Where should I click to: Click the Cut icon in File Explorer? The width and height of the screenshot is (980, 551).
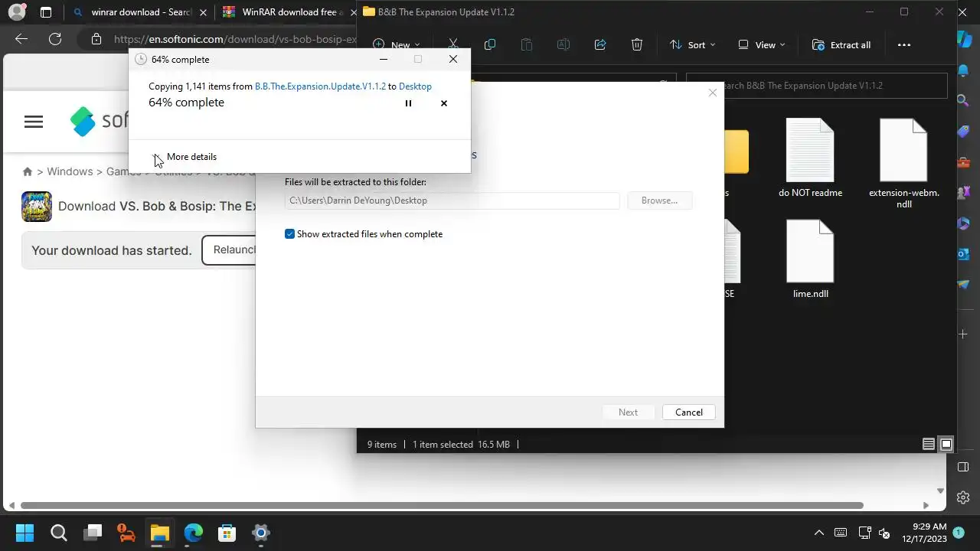pyautogui.click(x=453, y=45)
